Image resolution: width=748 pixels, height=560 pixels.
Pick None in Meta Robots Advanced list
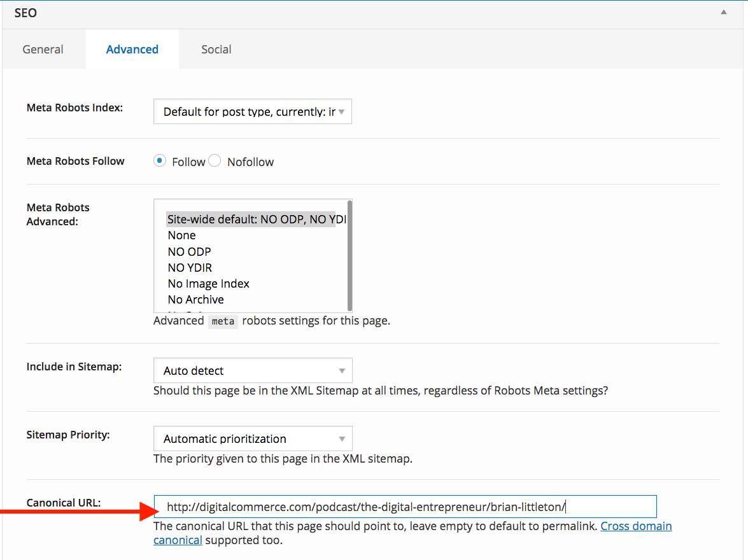point(182,235)
